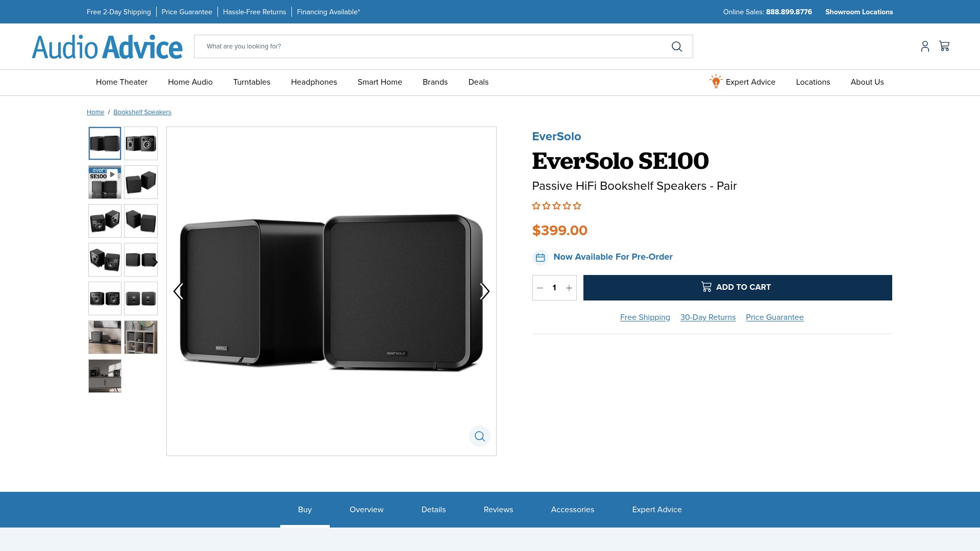This screenshot has width=980, height=551.
Task: Increase quantity with plus button
Action: coord(569,288)
